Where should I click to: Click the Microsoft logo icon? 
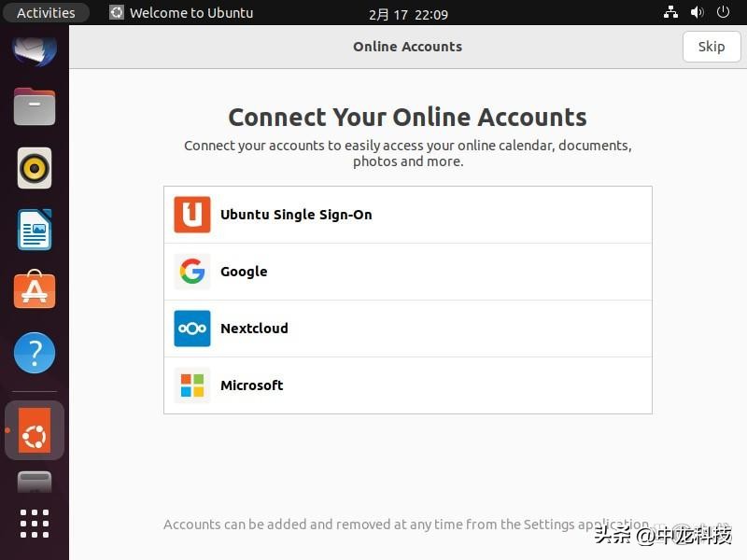191,385
